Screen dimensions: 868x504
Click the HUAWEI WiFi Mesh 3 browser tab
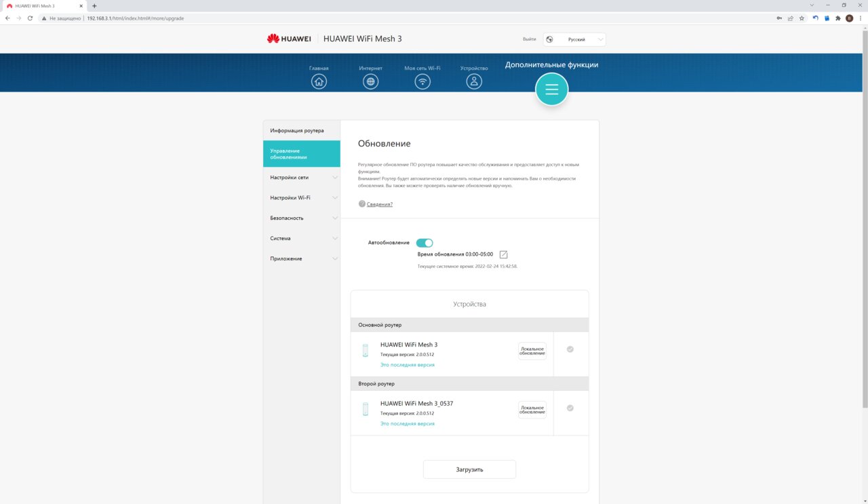coord(45,5)
